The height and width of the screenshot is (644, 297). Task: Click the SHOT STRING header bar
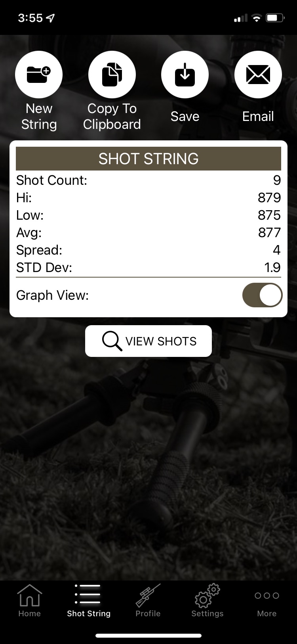coord(148,159)
